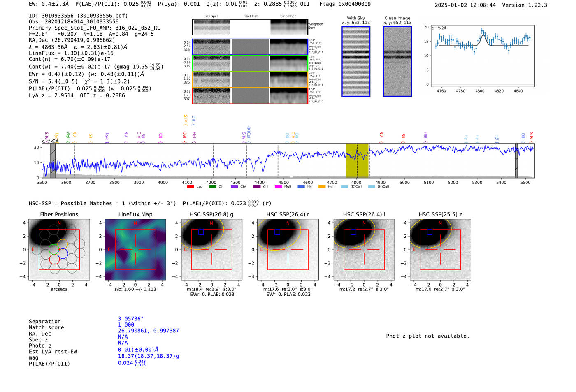Click the Flags:0x00400009 value

pos(345,4)
